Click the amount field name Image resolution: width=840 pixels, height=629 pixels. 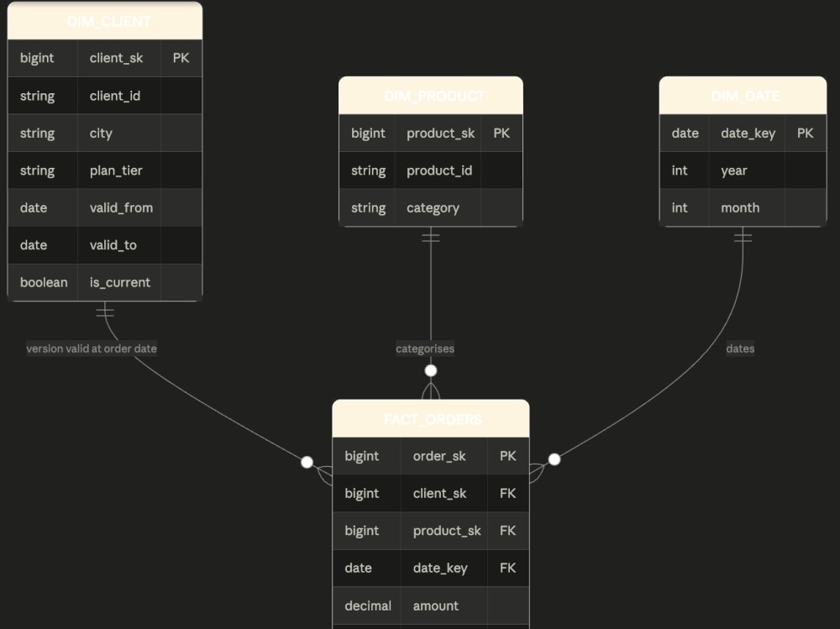pyautogui.click(x=435, y=606)
